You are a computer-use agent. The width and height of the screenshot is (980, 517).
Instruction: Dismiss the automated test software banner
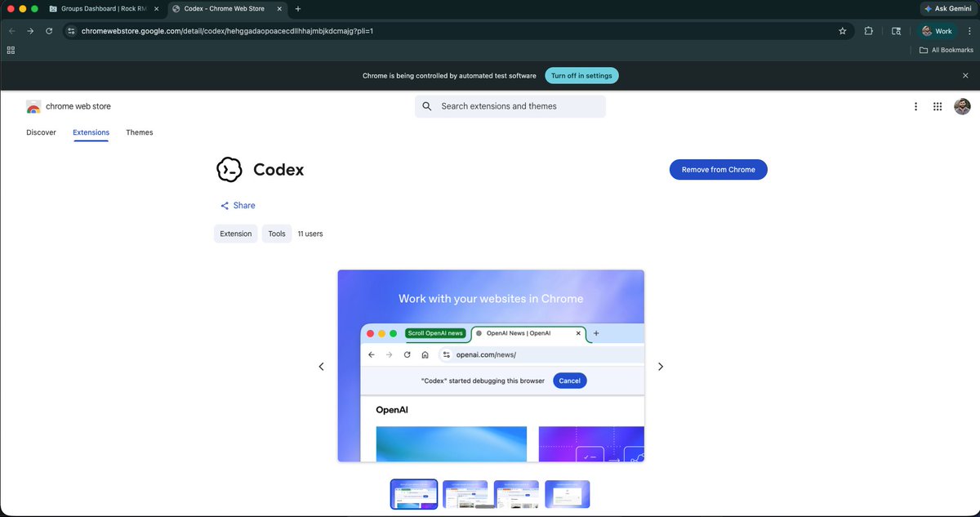tap(965, 75)
